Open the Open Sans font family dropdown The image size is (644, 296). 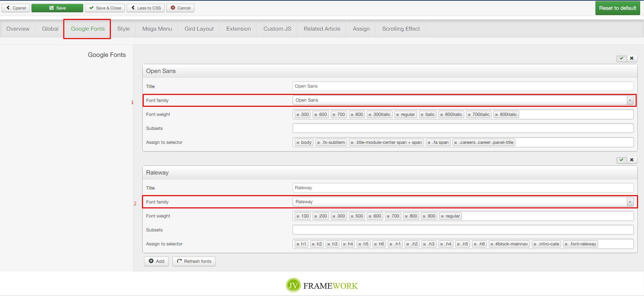pyautogui.click(x=630, y=101)
